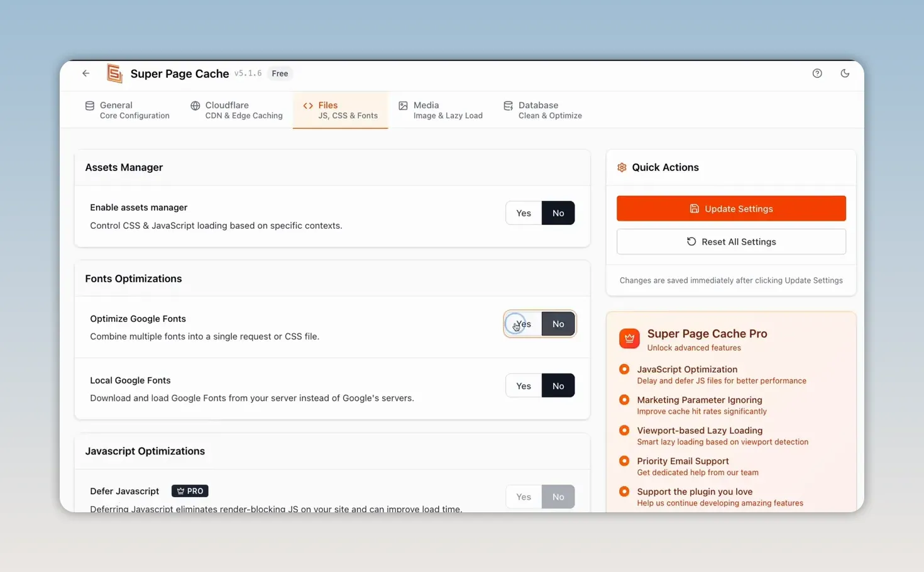Choose Yes for Defer Javascript
Image resolution: width=924 pixels, height=572 pixels.
coord(524,497)
